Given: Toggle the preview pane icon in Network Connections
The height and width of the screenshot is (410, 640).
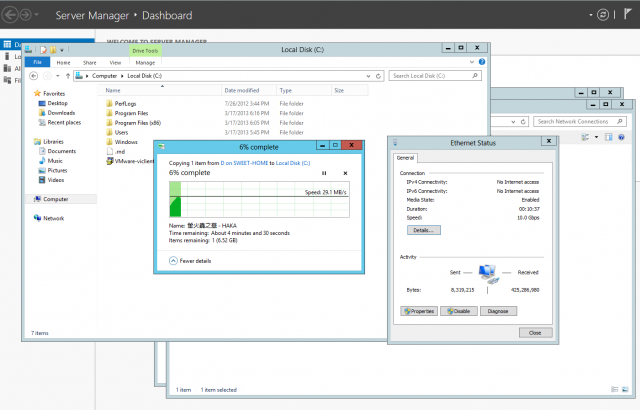Looking at the screenshot, I should pos(609,137).
